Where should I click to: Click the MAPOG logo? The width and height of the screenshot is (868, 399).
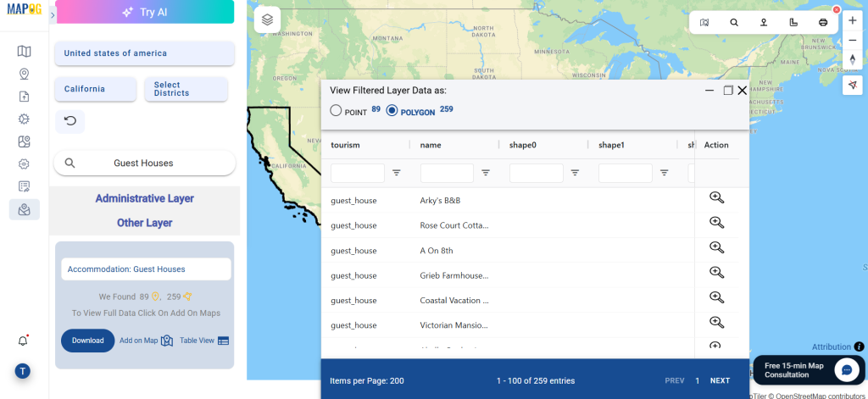click(24, 8)
